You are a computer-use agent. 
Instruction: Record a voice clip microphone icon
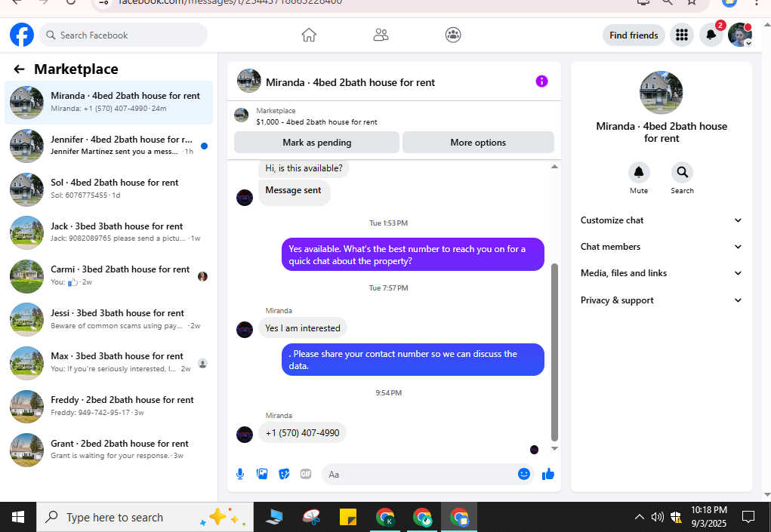[240, 474]
